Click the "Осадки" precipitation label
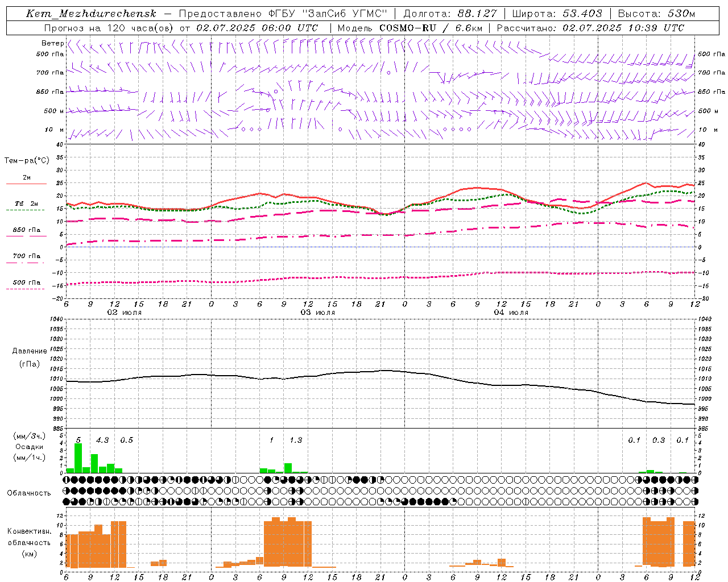 tap(30, 447)
